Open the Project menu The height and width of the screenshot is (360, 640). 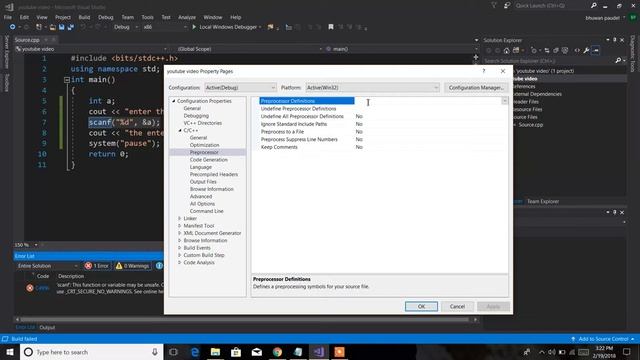pyautogui.click(x=62, y=17)
